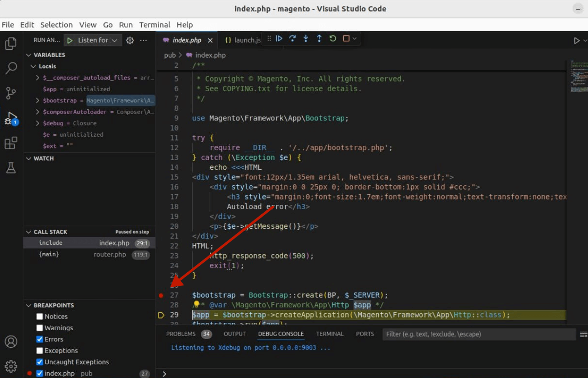
Task: Open the Selection menu
Action: click(x=57, y=25)
